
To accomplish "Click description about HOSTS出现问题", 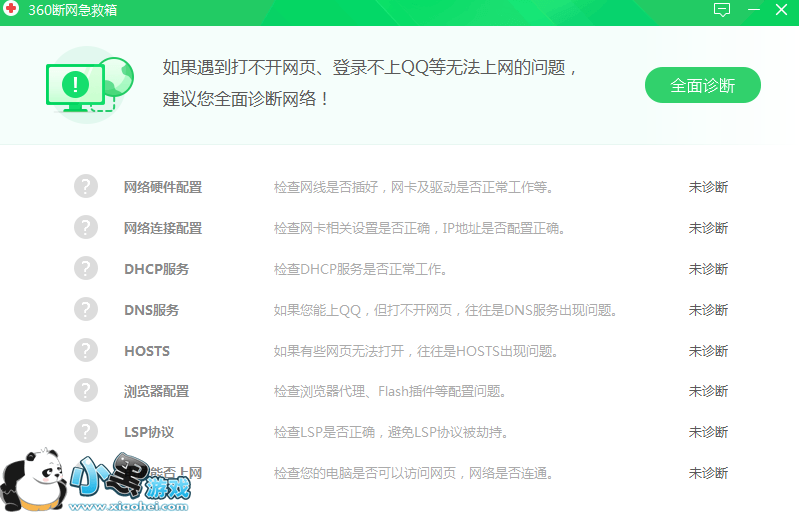I will click(416, 351).
